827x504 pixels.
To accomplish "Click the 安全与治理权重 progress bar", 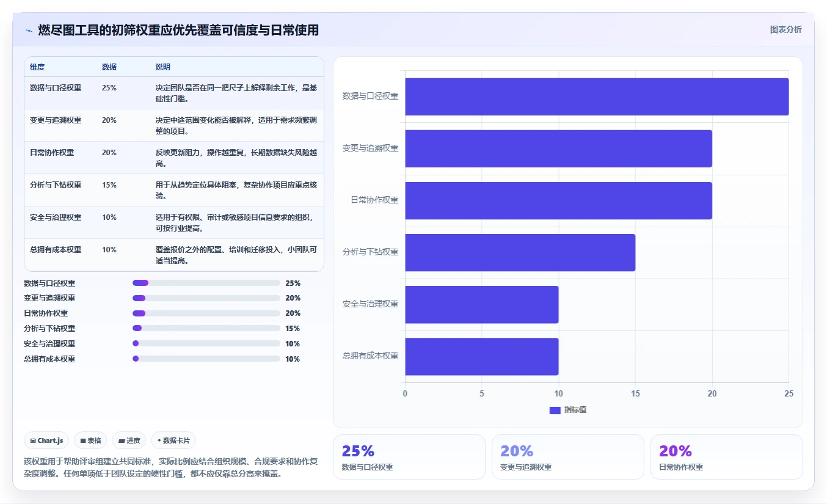I will [206, 343].
